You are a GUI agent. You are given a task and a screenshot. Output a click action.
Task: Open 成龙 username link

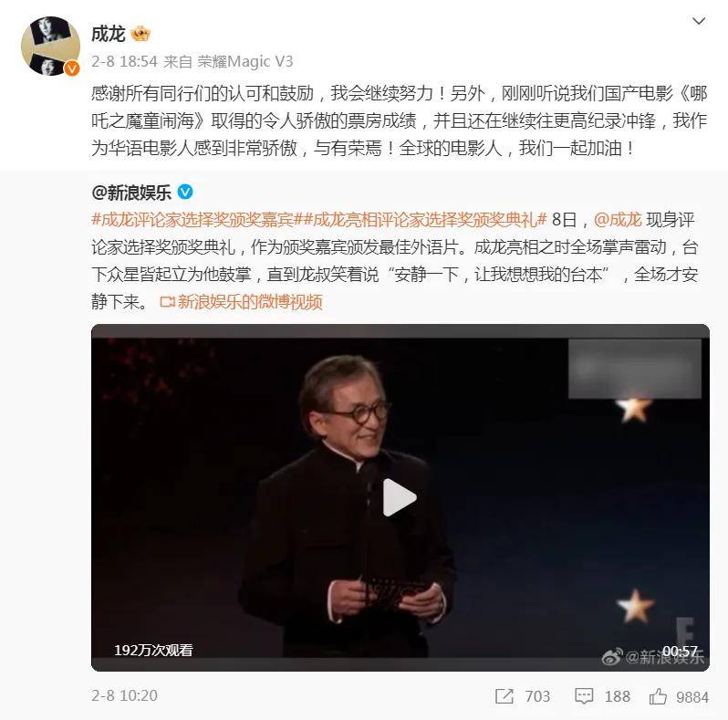(109, 34)
